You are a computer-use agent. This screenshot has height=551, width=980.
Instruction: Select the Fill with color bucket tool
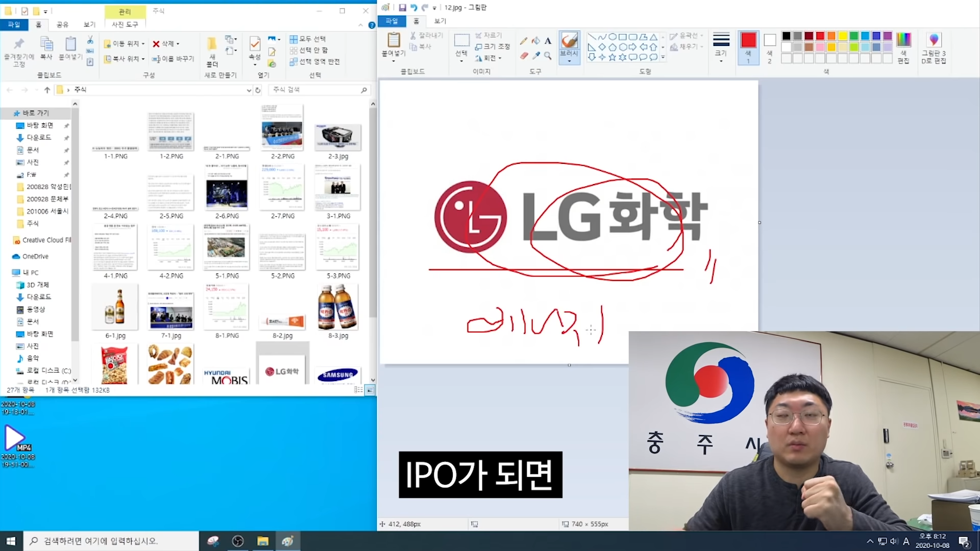pyautogui.click(x=535, y=41)
